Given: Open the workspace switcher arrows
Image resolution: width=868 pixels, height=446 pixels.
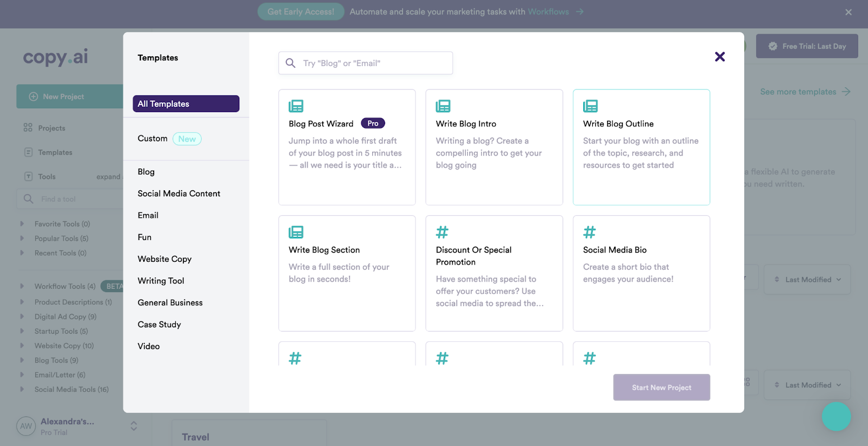Looking at the screenshot, I should 133,426.
